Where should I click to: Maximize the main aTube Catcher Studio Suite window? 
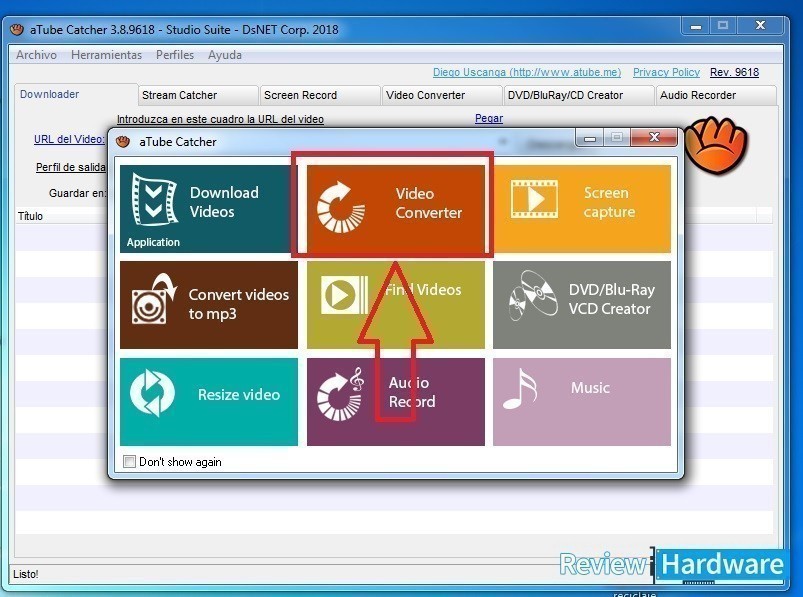tap(723, 26)
